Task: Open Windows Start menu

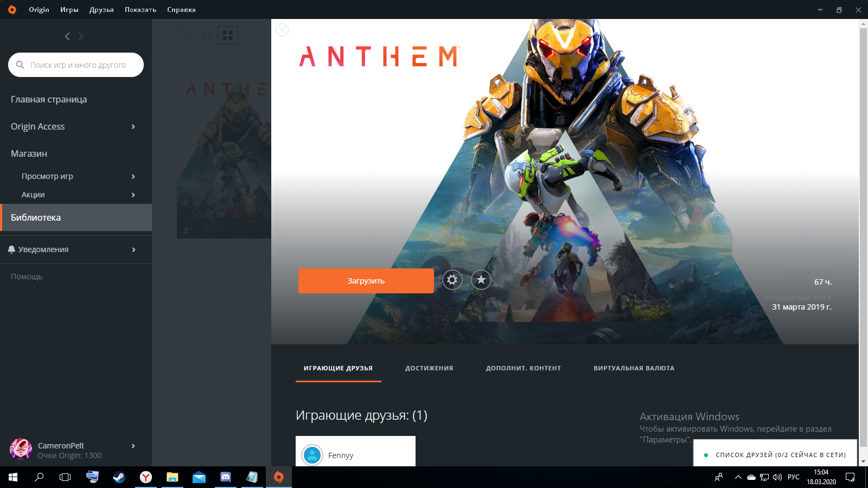Action: [x=13, y=477]
